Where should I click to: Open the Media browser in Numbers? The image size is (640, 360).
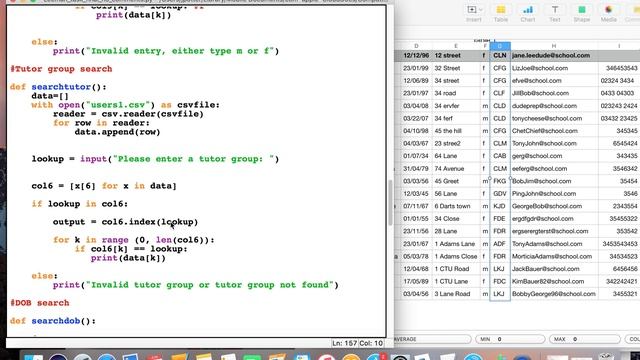click(609, 13)
